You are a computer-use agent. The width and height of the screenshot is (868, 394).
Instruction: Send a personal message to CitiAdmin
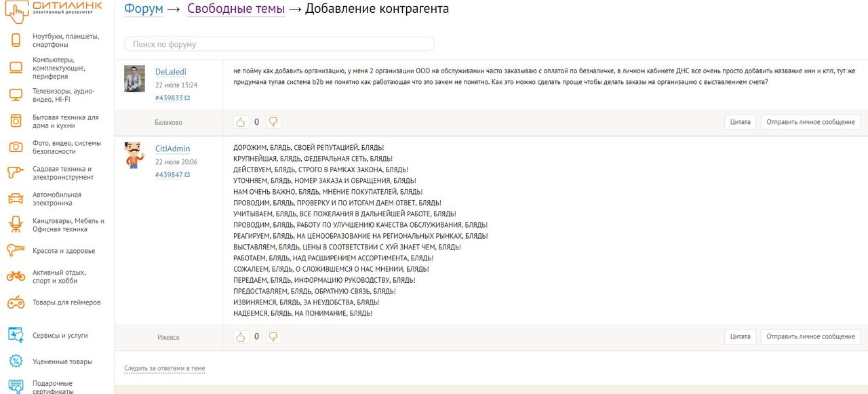click(810, 336)
